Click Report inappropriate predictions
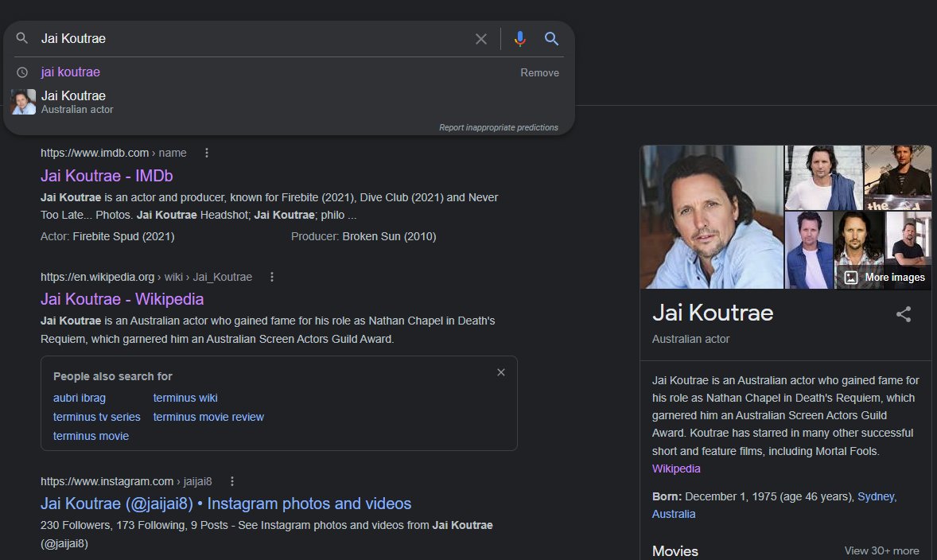Image resolution: width=937 pixels, height=560 pixels. pyautogui.click(x=499, y=127)
